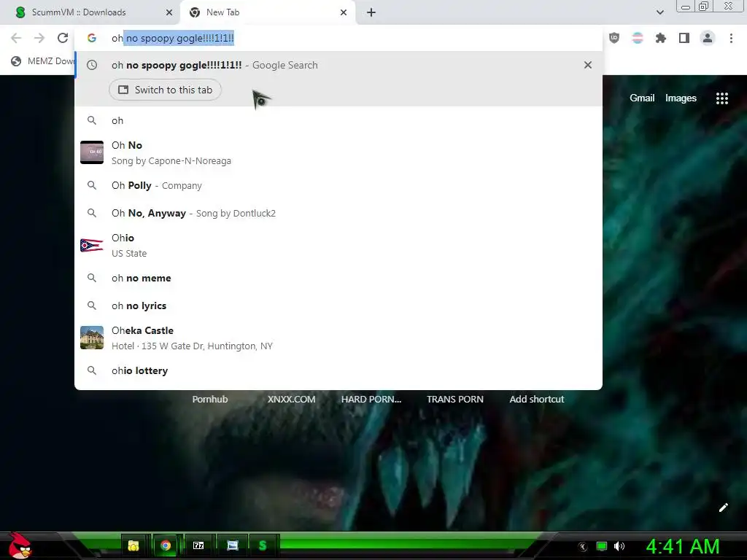Open the Google apps grid
This screenshot has height=560, width=747.
722,98
